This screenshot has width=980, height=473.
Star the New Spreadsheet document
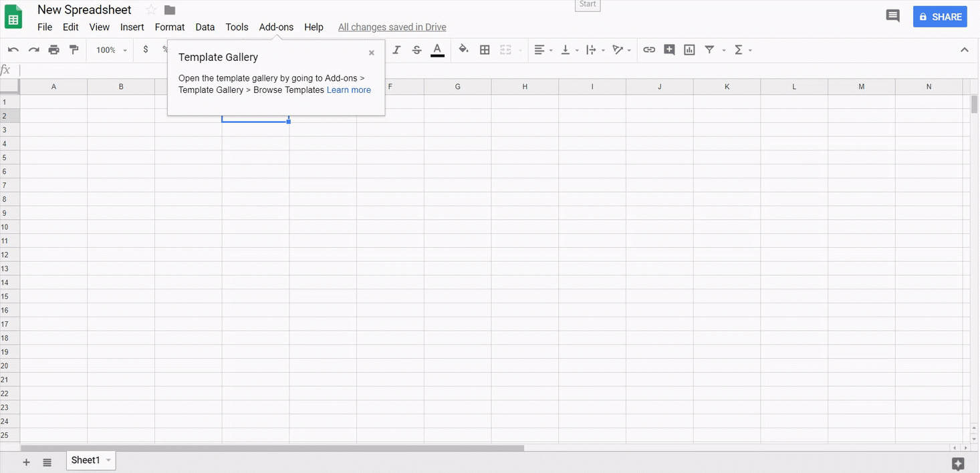[x=151, y=9]
